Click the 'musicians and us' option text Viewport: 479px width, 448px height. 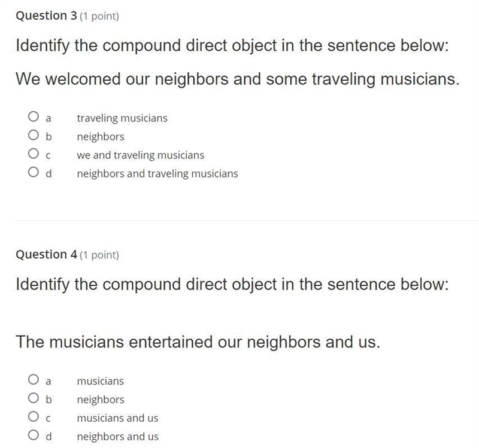[117, 418]
